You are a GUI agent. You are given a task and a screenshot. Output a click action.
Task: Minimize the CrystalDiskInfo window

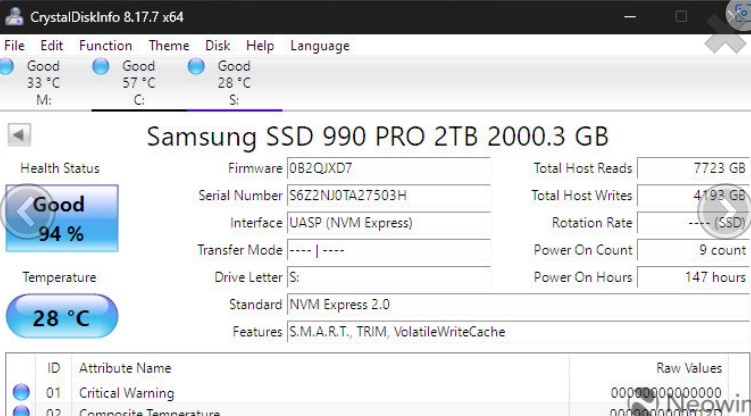tap(630, 17)
